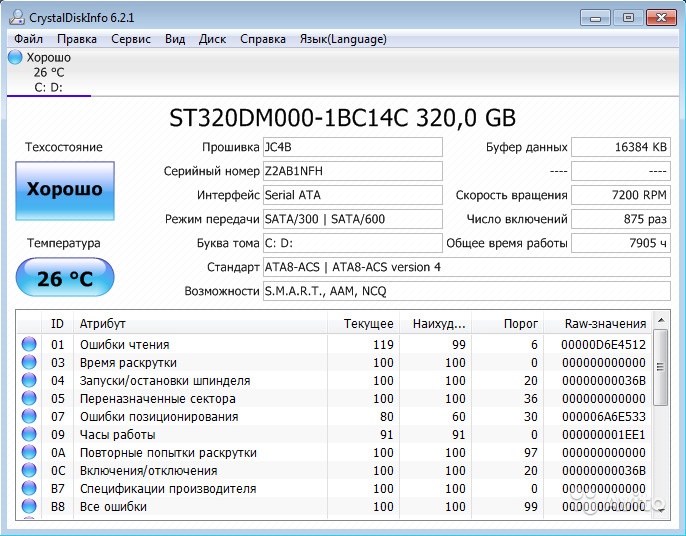686x536 pixels.
Task: Click the Буква тома field C: D:
Action: (x=353, y=243)
